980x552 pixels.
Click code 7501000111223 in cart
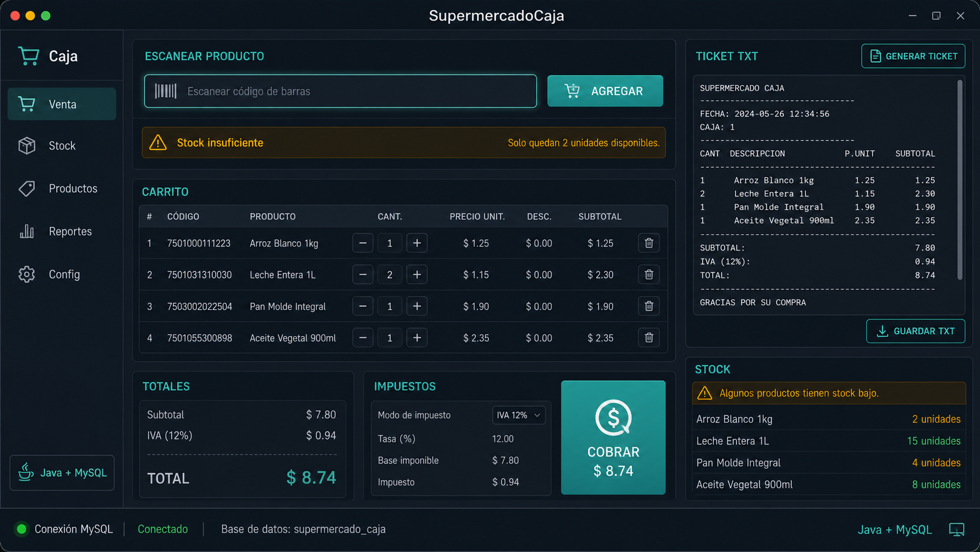(x=199, y=243)
